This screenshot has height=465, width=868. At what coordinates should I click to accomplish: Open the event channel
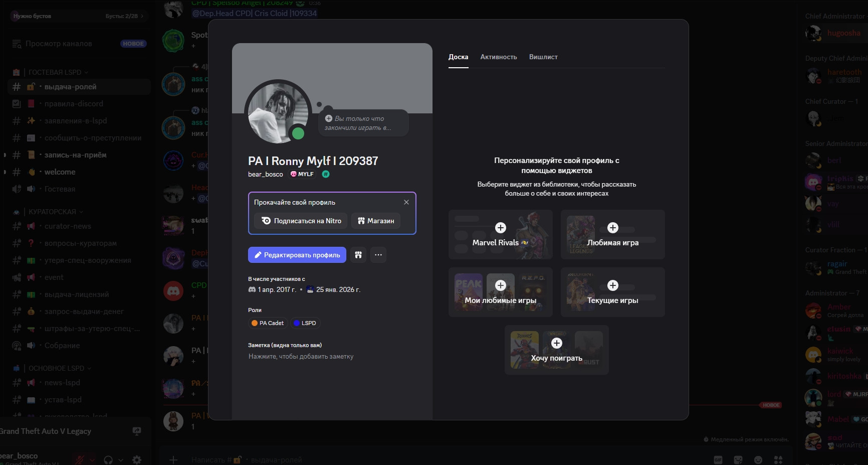(79, 277)
